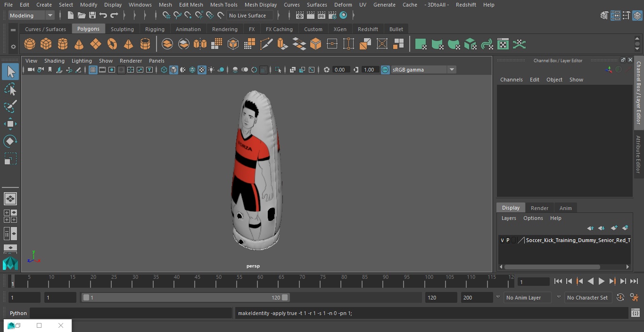The width and height of the screenshot is (644, 332).
Task: Toggle layer visibility V box
Action: 502,240
